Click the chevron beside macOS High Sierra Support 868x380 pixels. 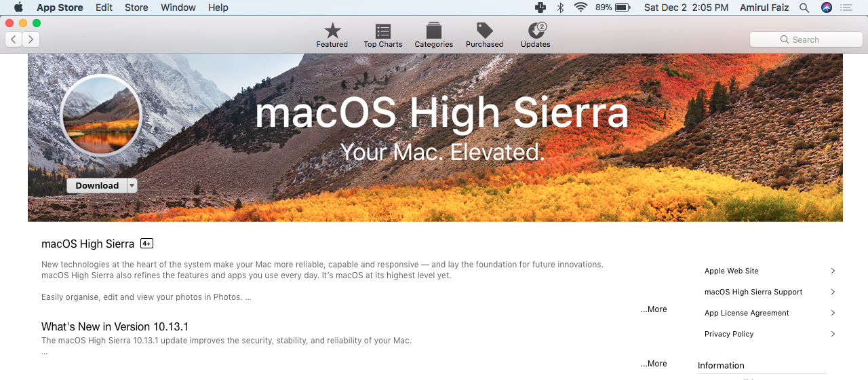click(833, 292)
